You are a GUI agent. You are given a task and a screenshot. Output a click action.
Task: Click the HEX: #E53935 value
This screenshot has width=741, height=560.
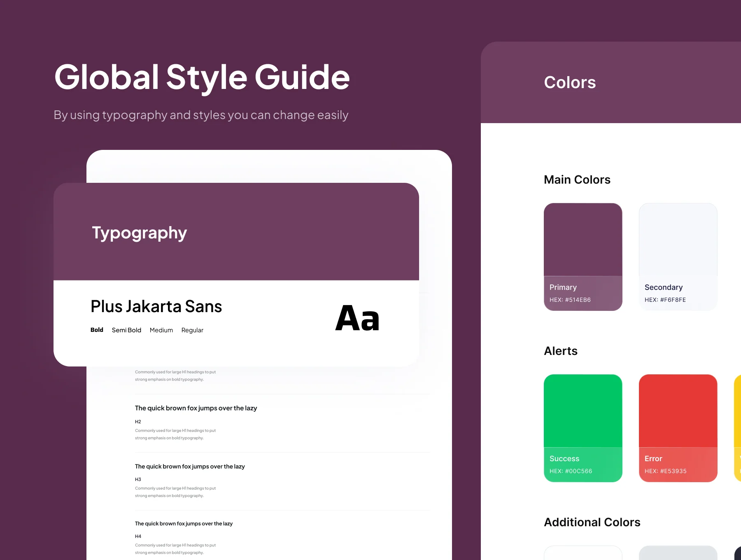(x=666, y=471)
